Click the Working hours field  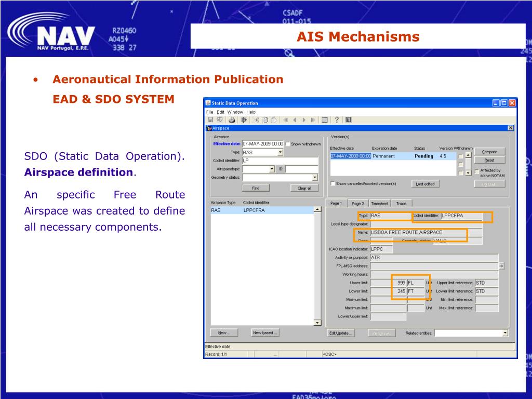coord(434,274)
